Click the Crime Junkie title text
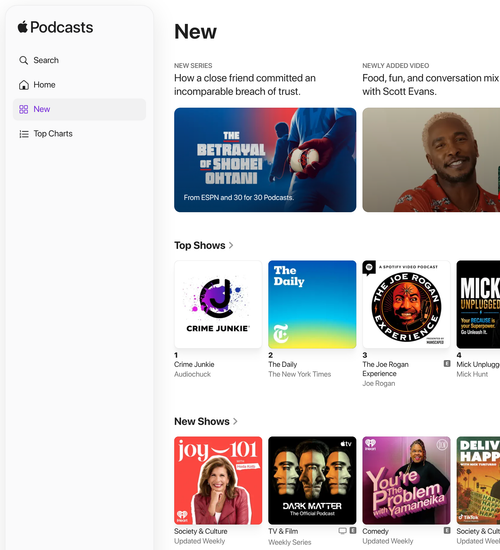 [x=194, y=364]
